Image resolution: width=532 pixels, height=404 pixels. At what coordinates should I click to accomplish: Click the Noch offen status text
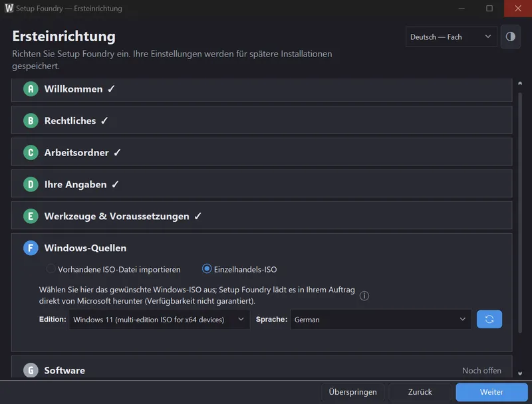tap(481, 371)
